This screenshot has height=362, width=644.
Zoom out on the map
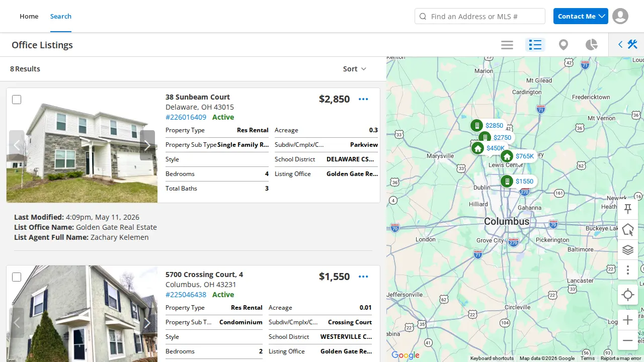[628, 340]
